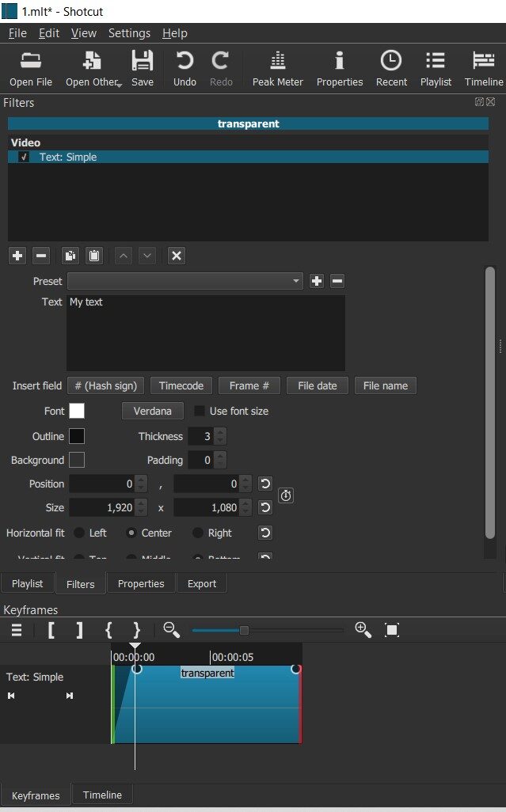Paste filters using the clipboard icon

point(94,256)
